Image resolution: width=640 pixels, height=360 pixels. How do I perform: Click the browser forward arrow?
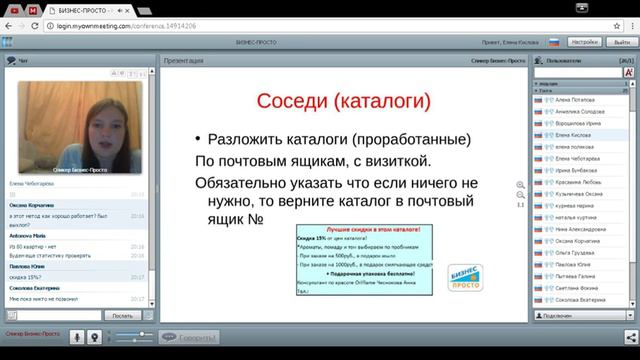(x=21, y=26)
